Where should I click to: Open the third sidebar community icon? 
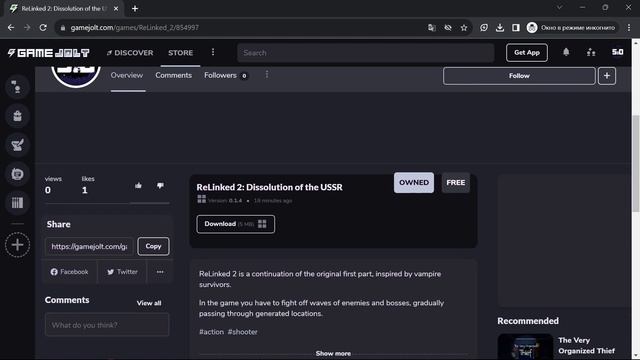(x=17, y=145)
